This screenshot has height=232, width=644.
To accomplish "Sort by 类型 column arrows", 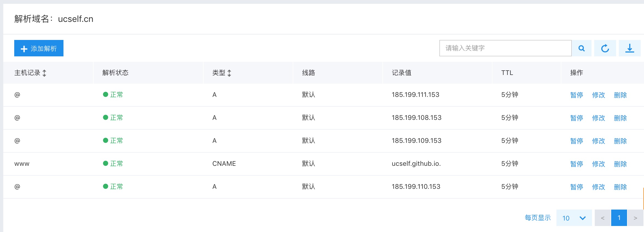I will pos(229,73).
